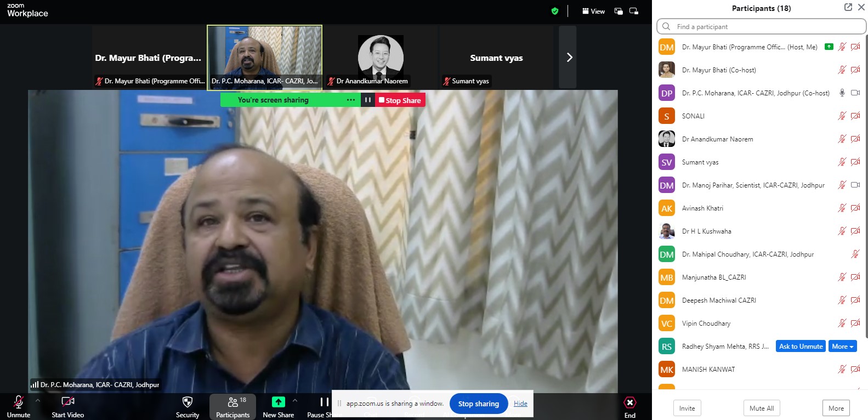Toggle the Participants panel button
This screenshot has width=868, height=420.
232,407
